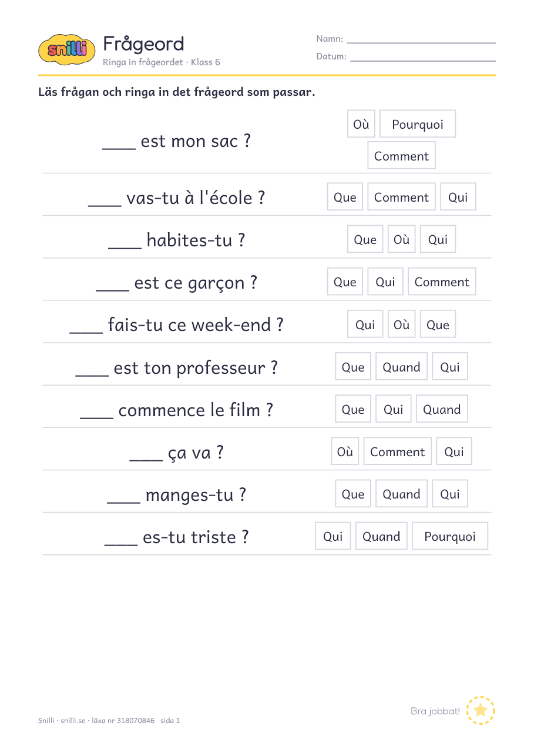Click the 'Frågeord' title heading
This screenshot has width=534, height=756.
click(x=143, y=44)
